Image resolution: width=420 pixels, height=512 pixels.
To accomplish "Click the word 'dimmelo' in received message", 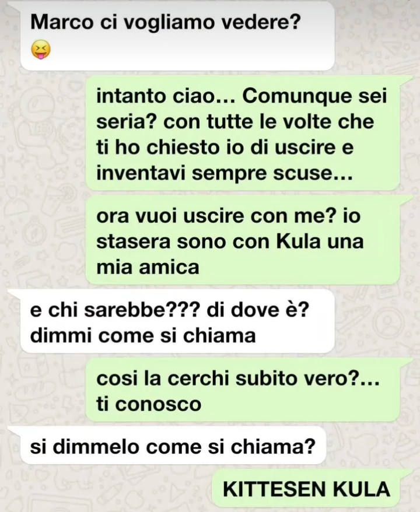I will click(x=97, y=446).
